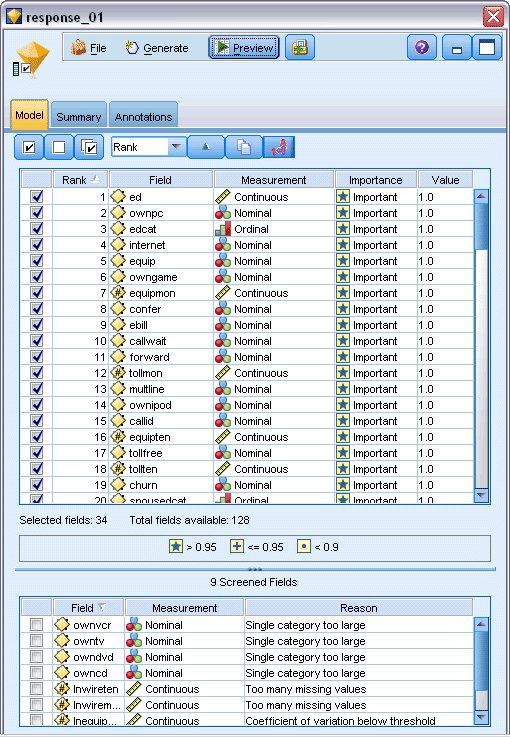This screenshot has height=737, width=510.
Task: Click the Continuous icon in equipten row
Action: point(223,437)
